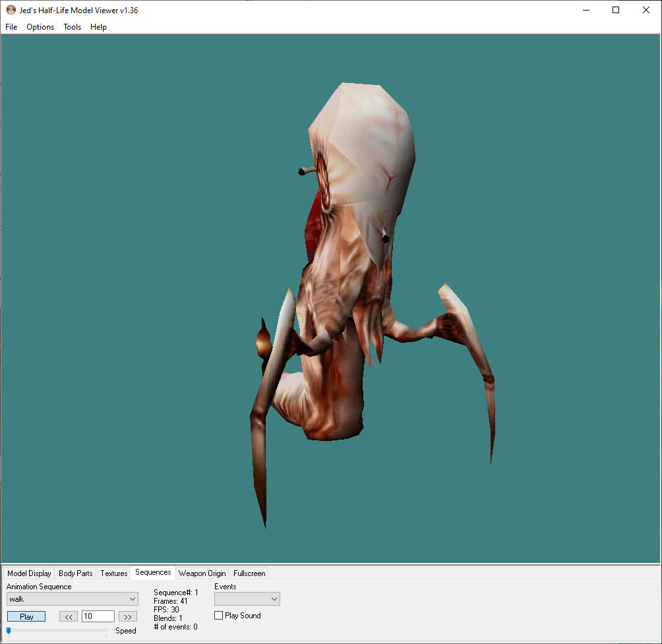Select the Sequences tab
The width and height of the screenshot is (662, 644).
[153, 572]
